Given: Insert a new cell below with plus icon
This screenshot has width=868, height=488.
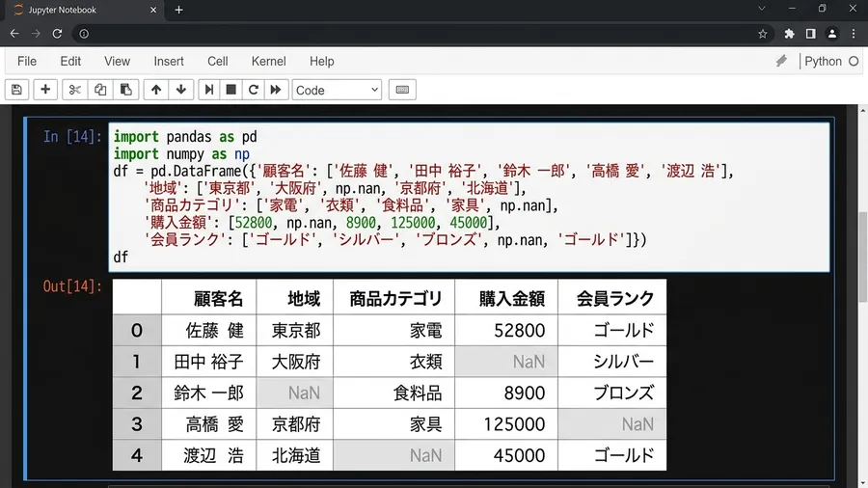Looking at the screenshot, I should pos(45,90).
